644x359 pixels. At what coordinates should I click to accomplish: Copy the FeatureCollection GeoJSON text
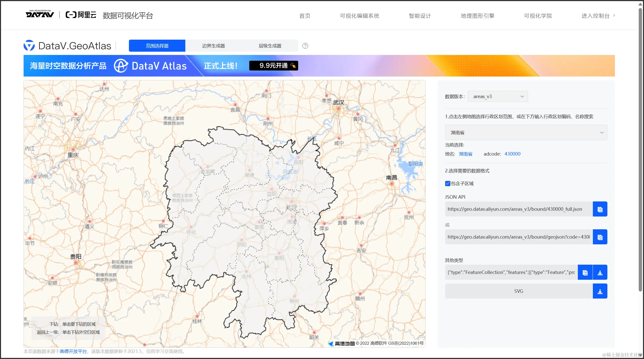(585, 272)
